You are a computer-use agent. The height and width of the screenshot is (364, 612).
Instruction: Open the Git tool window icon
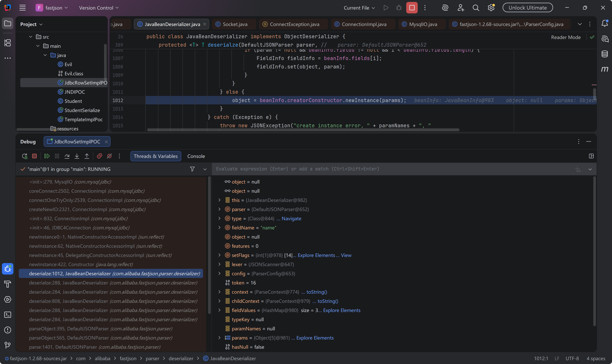(x=8, y=345)
